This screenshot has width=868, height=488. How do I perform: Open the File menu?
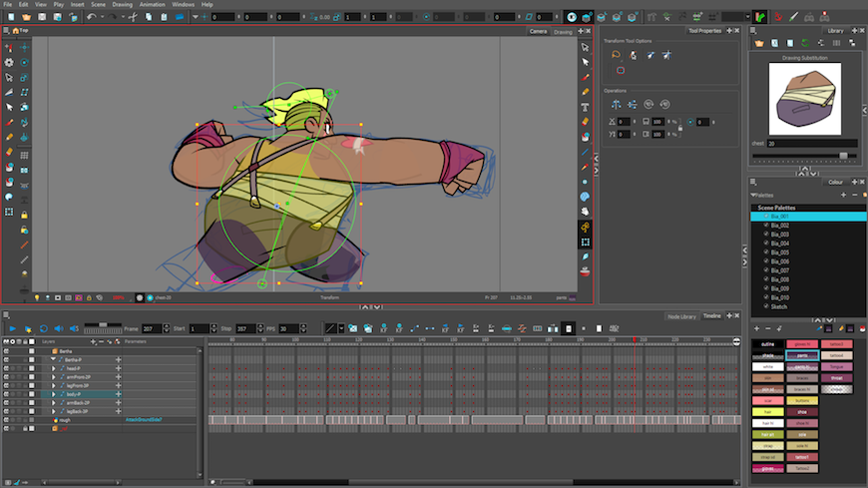[8, 4]
